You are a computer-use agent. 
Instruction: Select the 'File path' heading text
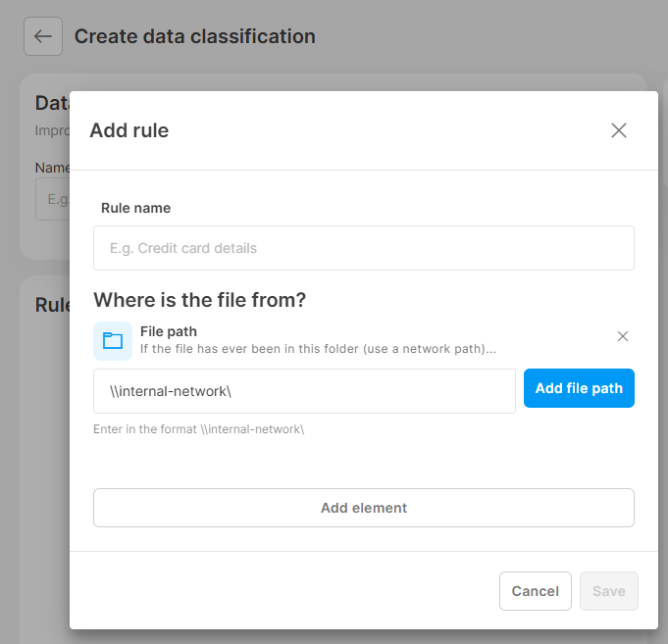(169, 331)
